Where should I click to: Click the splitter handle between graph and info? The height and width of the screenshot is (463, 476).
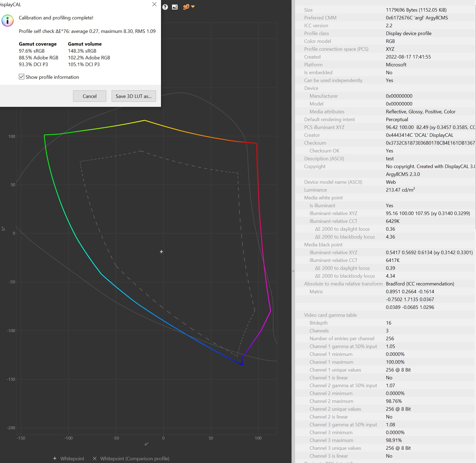click(293, 271)
